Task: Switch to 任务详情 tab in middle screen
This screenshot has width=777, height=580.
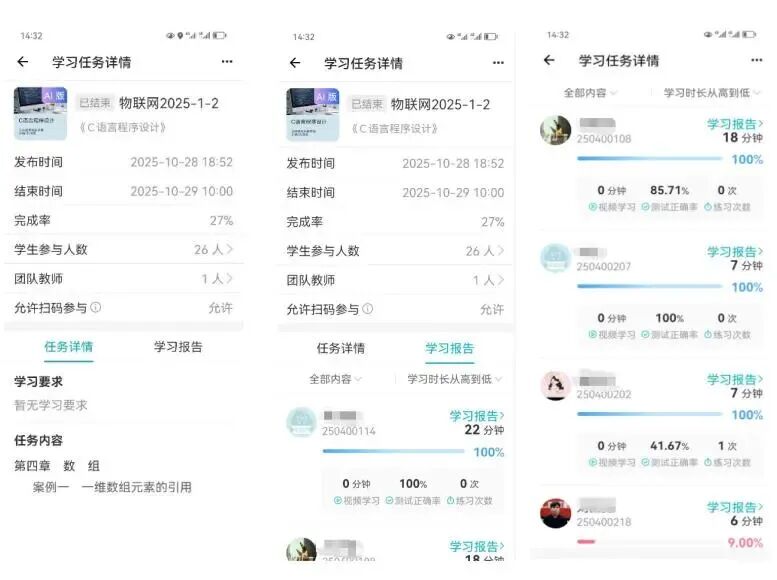Action: point(341,348)
